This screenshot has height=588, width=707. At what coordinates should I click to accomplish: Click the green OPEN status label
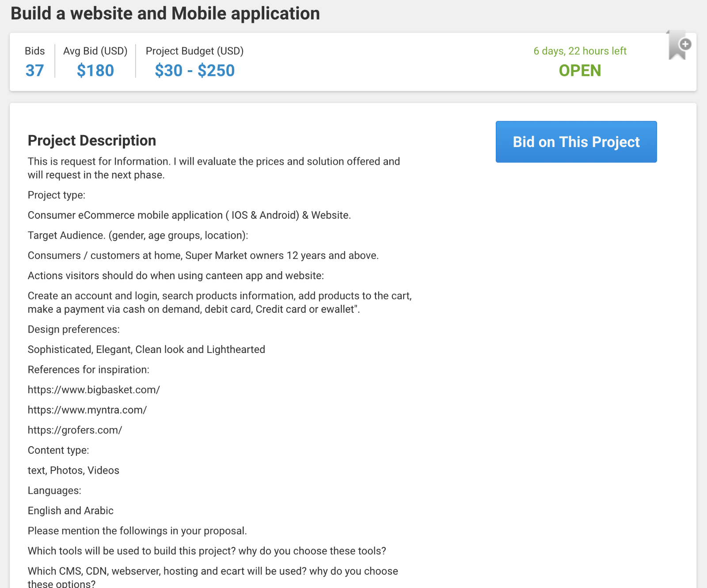pos(580,71)
